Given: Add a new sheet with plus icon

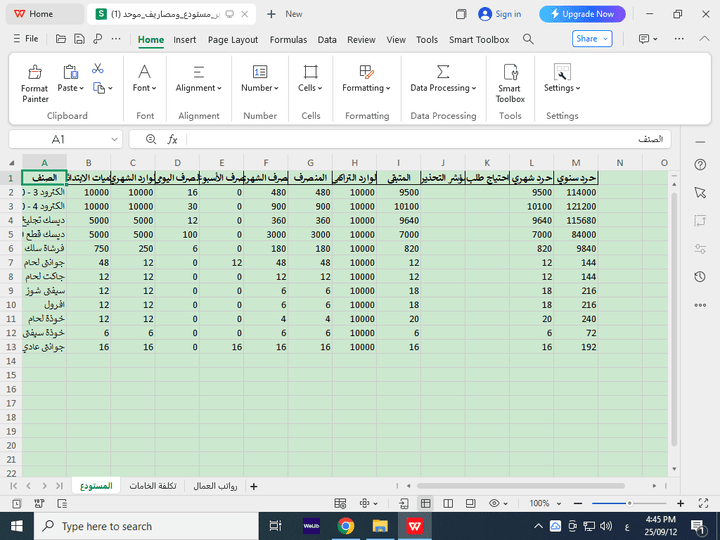Looking at the screenshot, I should (x=253, y=486).
